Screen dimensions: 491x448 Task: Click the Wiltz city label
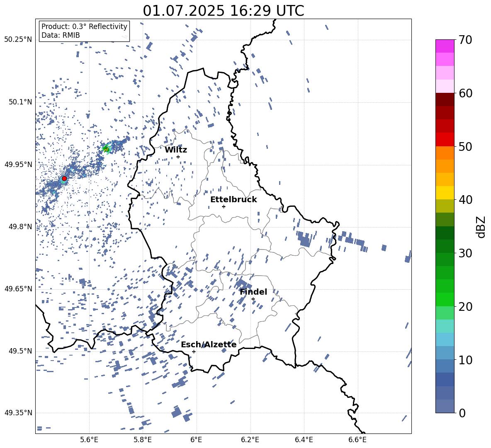(176, 150)
